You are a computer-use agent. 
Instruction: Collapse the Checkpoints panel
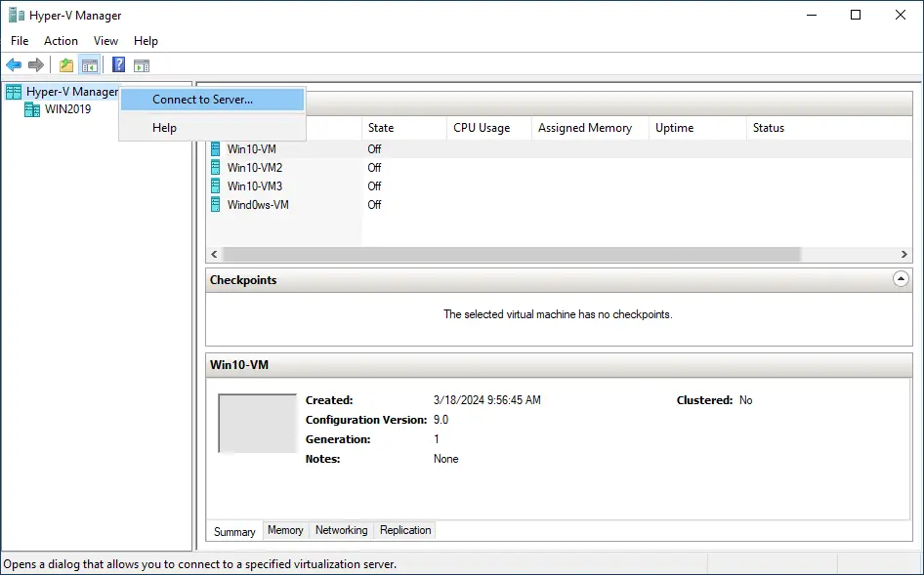point(901,279)
